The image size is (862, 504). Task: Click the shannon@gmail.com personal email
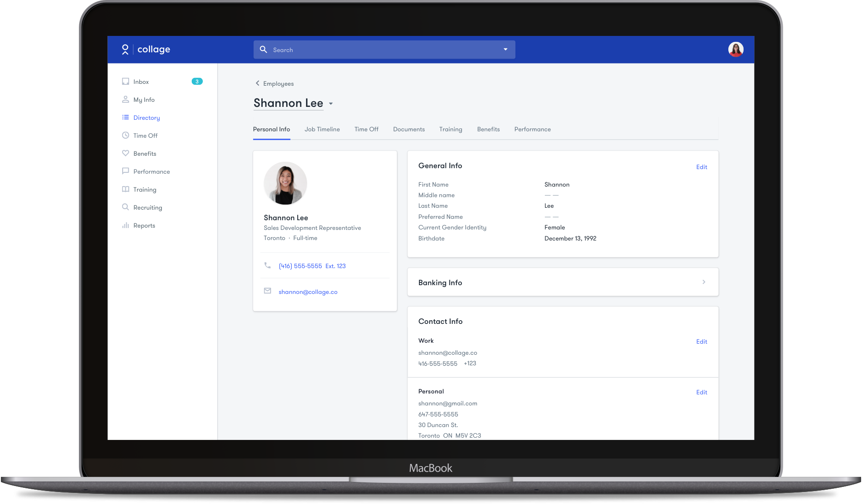448,403
